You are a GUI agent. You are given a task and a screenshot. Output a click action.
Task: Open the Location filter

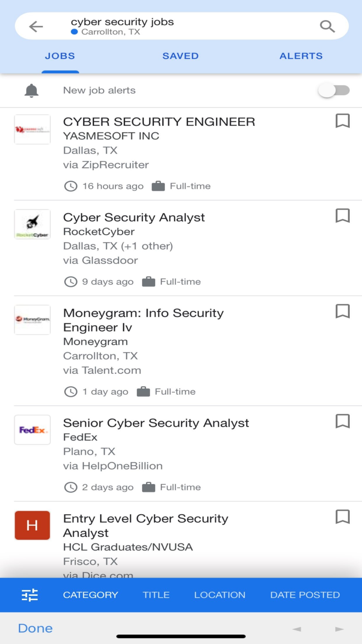point(220,595)
